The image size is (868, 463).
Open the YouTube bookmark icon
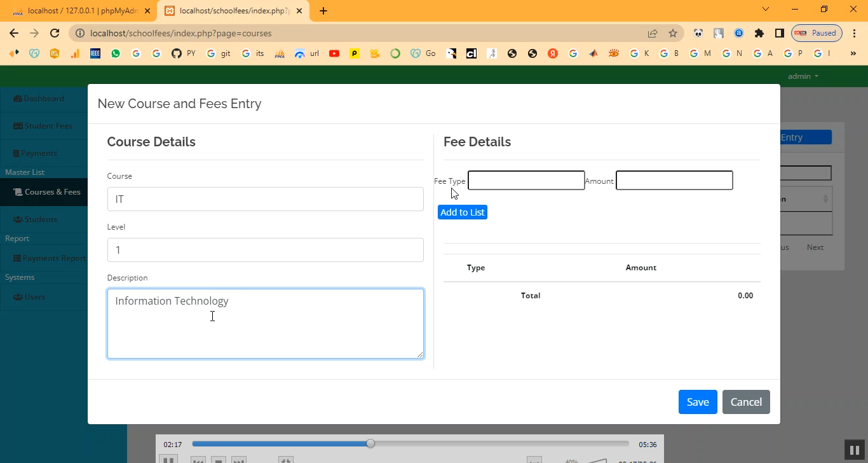coord(334,53)
